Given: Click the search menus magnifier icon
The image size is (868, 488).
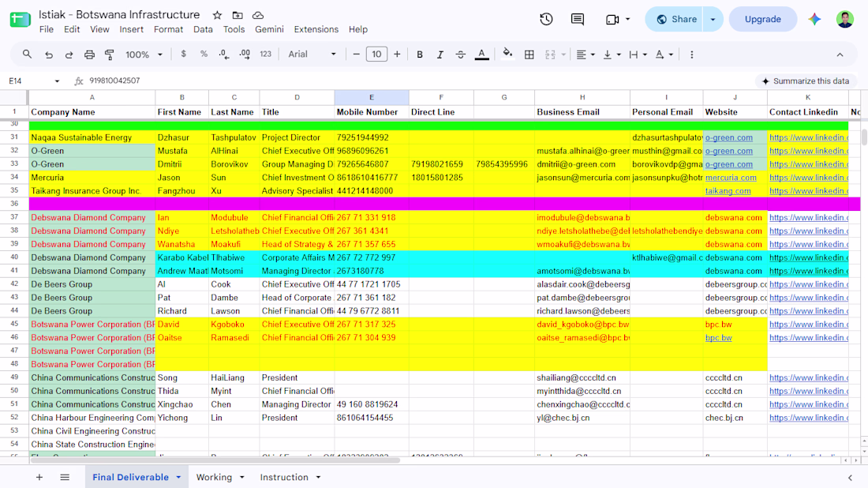Looking at the screenshot, I should [x=27, y=54].
